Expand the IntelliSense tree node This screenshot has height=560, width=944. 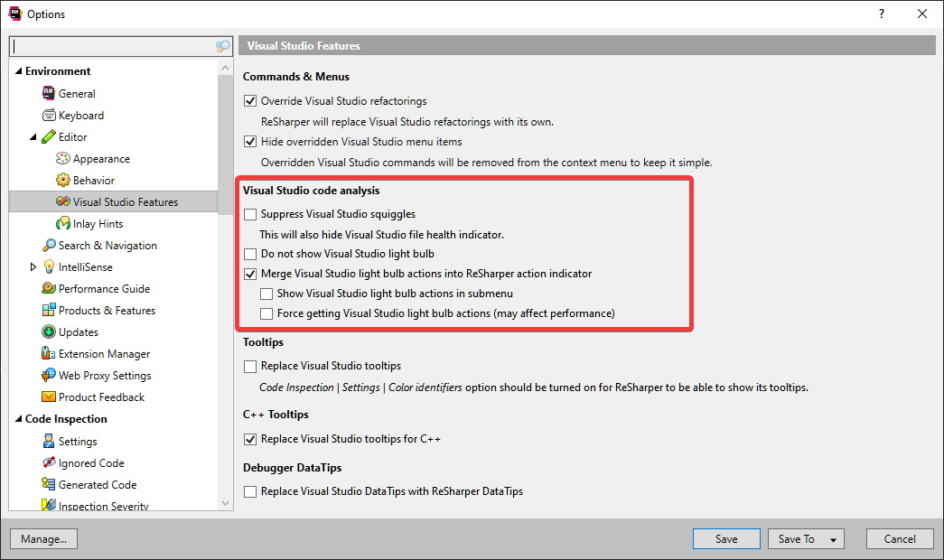tap(33, 266)
